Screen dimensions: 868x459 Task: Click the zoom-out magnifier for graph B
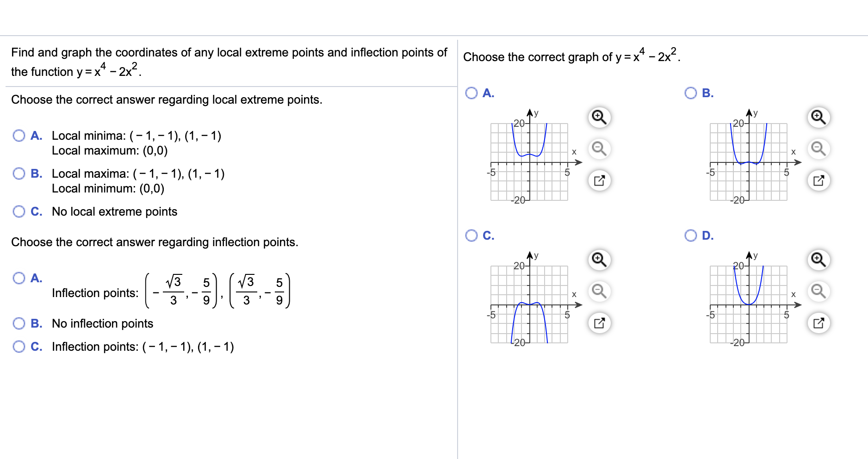[818, 149]
